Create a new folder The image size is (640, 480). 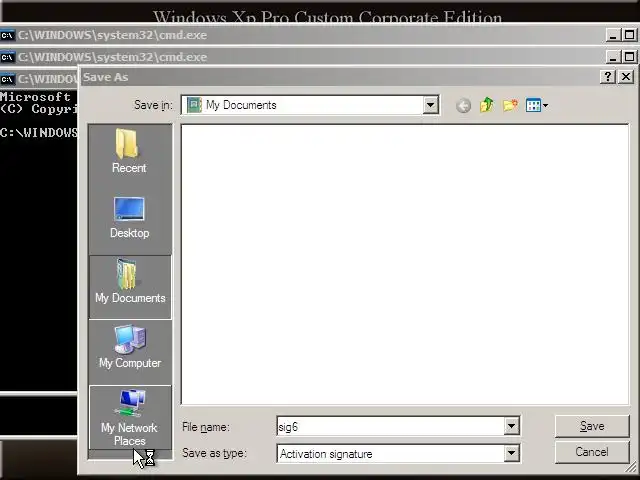click(x=510, y=105)
